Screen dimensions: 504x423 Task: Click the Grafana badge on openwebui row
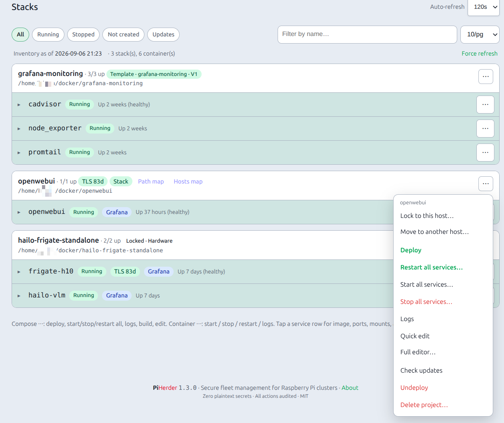tap(117, 212)
